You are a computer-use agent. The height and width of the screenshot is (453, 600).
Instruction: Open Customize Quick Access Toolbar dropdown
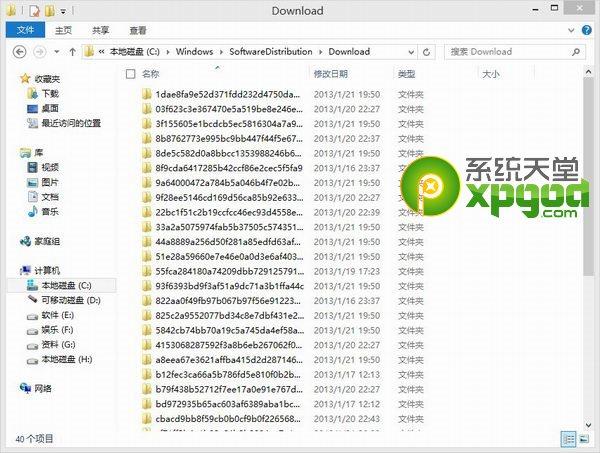pos(63,11)
